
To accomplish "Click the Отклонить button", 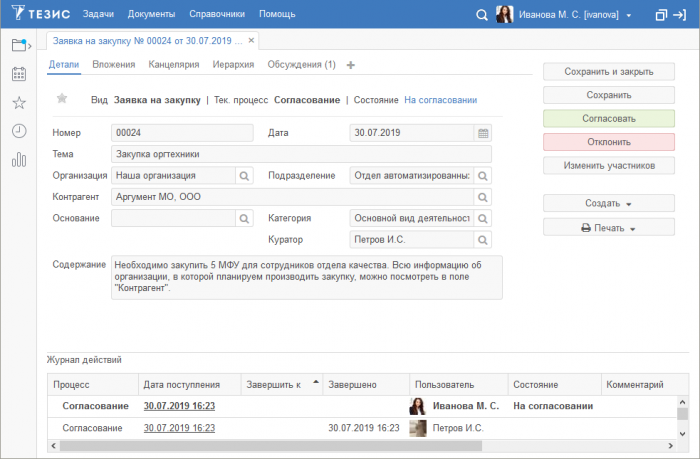I will pyautogui.click(x=608, y=141).
